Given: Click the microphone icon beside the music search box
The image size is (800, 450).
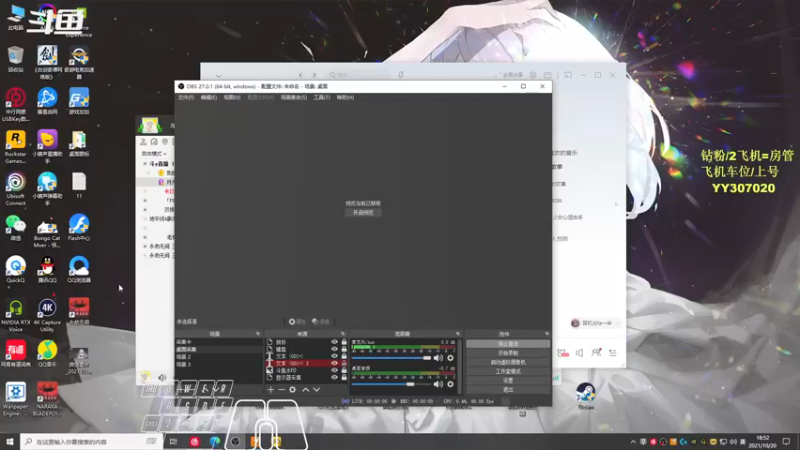Looking at the screenshot, I should point(401,75).
